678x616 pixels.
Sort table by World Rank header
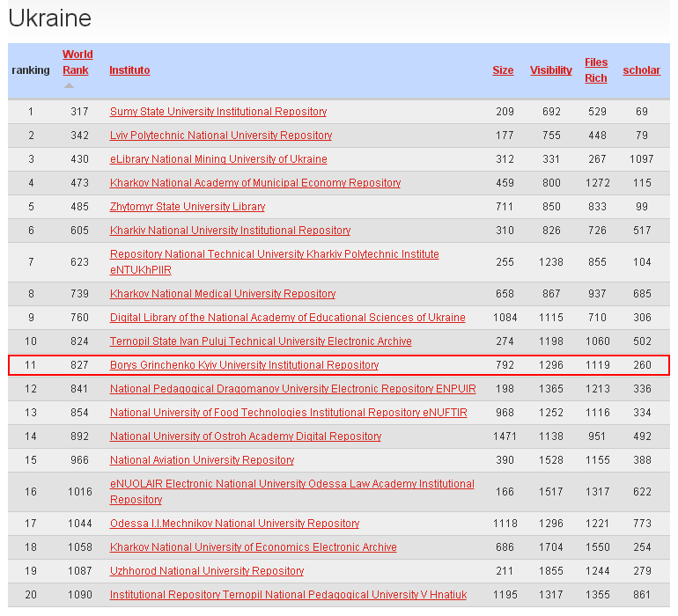77,62
